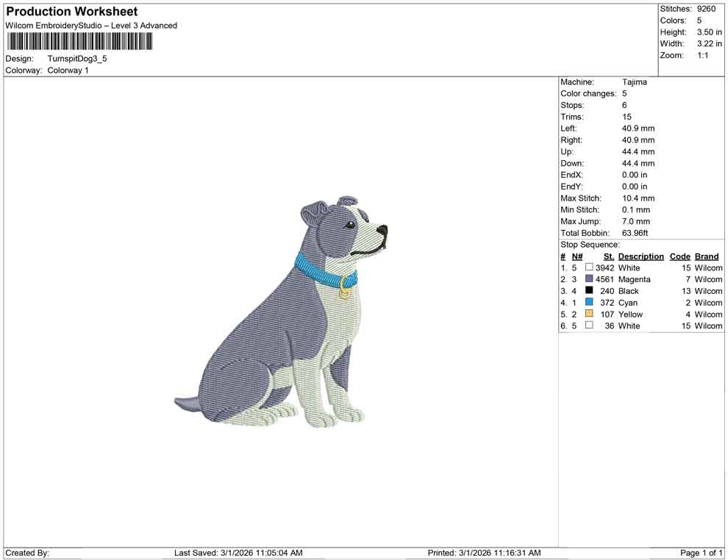This screenshot has width=728, height=560.
Task: Click the Colors value '5' in header
Action: [x=699, y=21]
